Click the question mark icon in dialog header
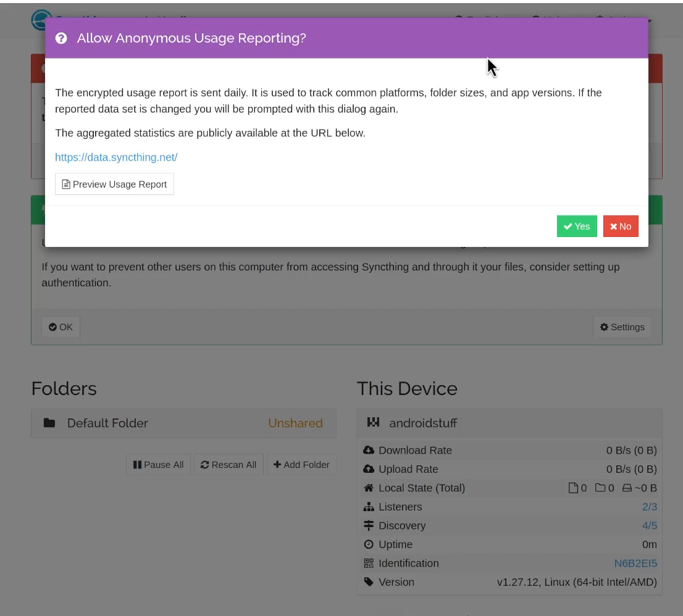 click(61, 38)
